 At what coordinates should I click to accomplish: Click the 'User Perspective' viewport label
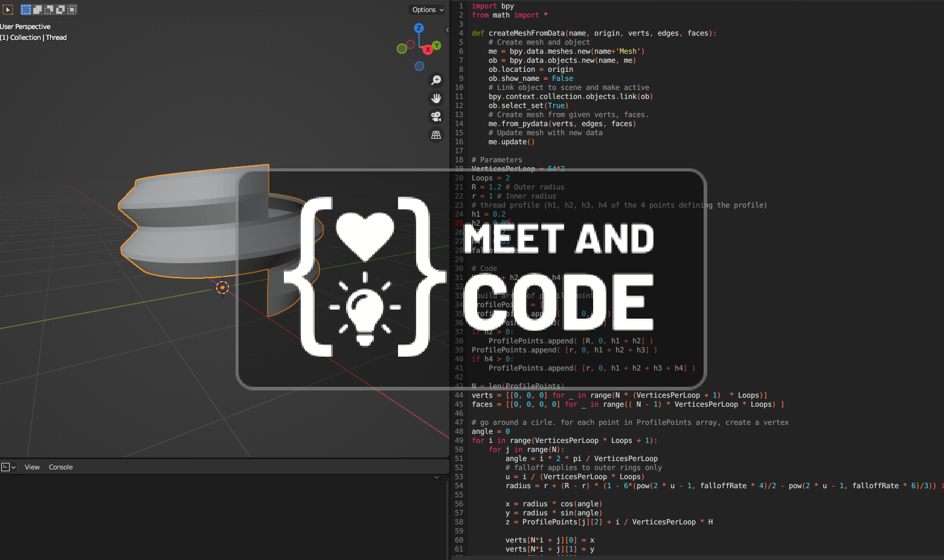tap(25, 27)
